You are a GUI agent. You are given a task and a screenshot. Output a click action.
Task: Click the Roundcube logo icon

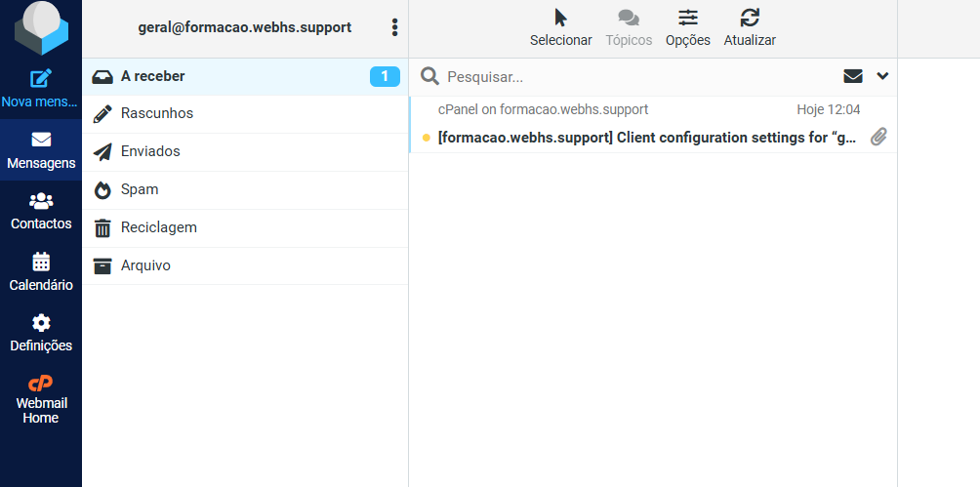pyautogui.click(x=41, y=29)
